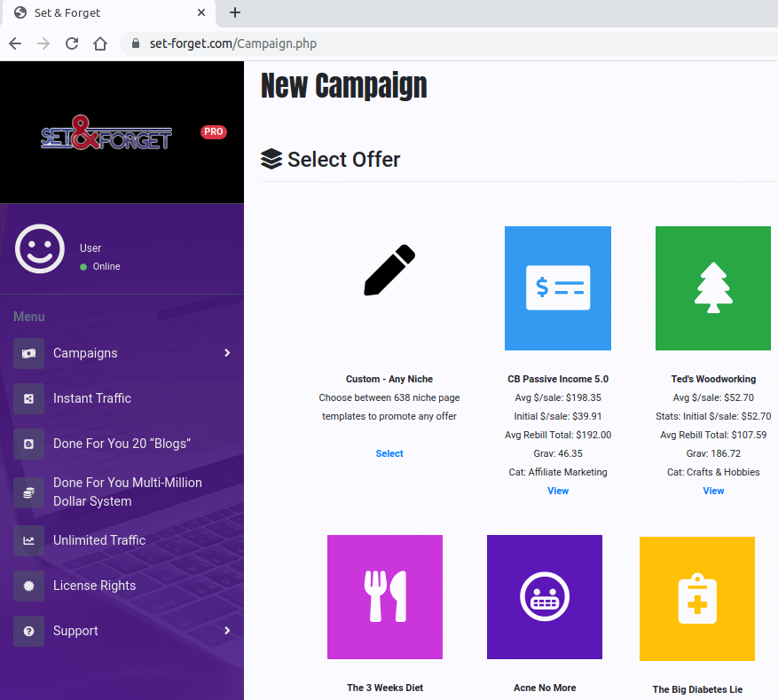Click the green Ted's Woodworking tree tile
Screen dimensions: 778x700
pyautogui.click(x=713, y=288)
